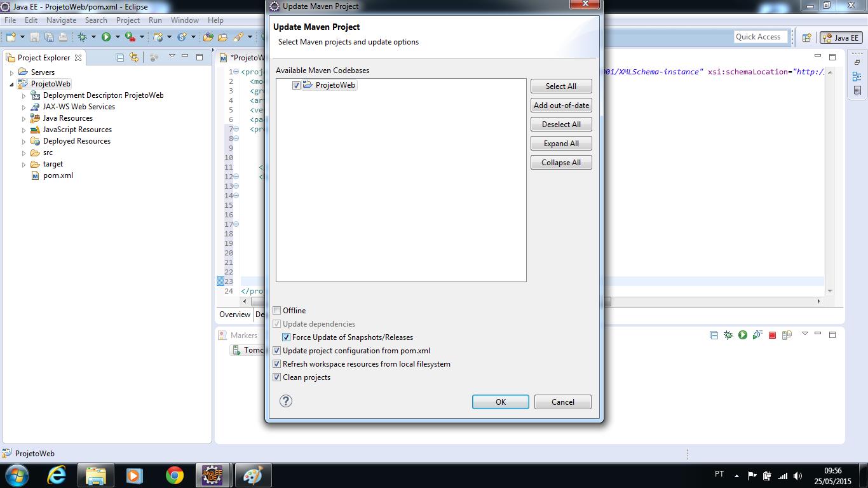Open the Edit menu
This screenshot has height=488, width=868.
pyautogui.click(x=31, y=20)
